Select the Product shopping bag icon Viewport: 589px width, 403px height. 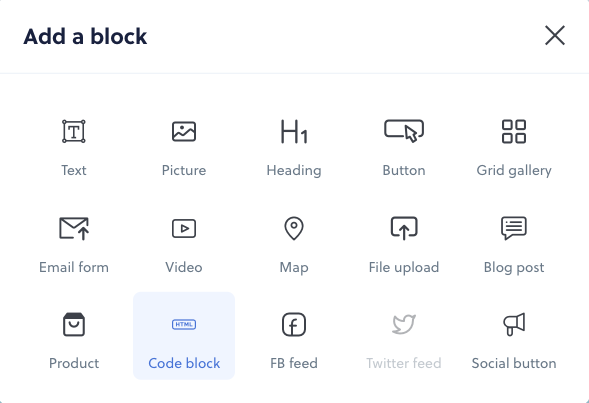(x=74, y=324)
